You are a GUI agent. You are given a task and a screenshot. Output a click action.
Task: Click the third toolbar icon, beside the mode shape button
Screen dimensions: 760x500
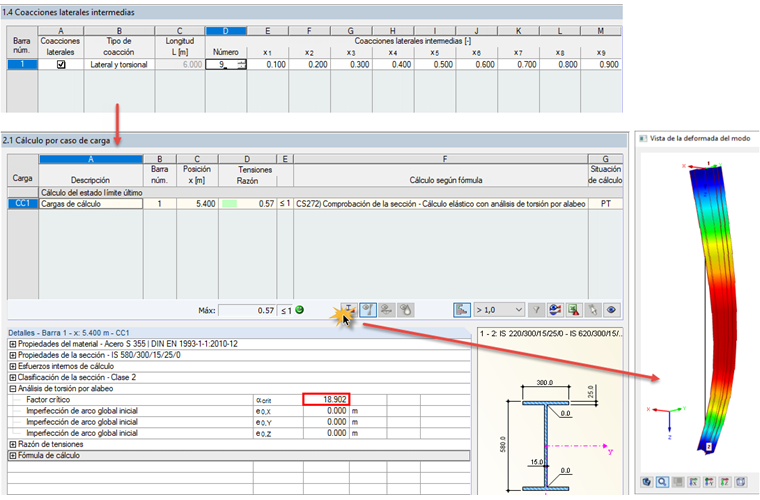pyautogui.click(x=386, y=310)
